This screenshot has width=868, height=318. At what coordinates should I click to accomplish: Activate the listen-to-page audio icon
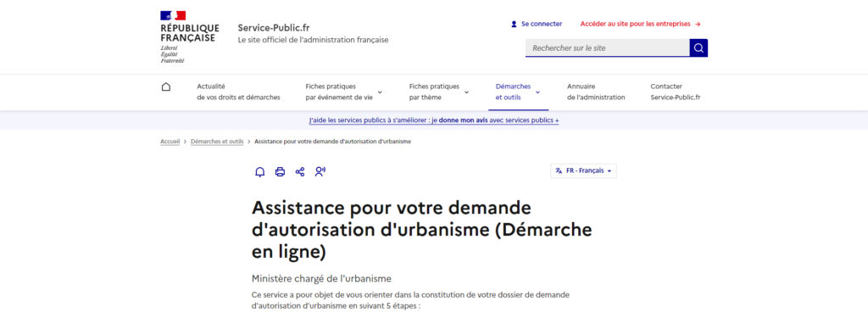click(x=320, y=172)
